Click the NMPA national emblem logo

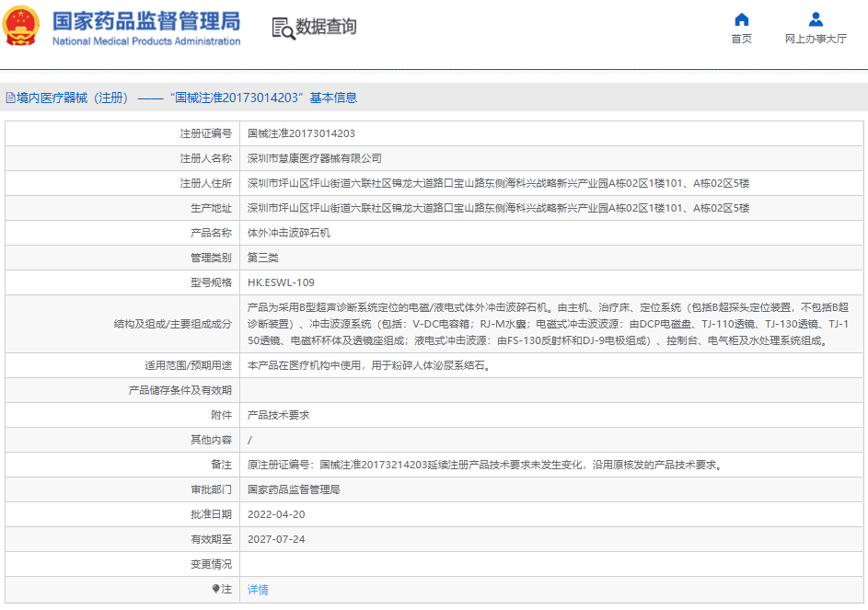[x=22, y=26]
